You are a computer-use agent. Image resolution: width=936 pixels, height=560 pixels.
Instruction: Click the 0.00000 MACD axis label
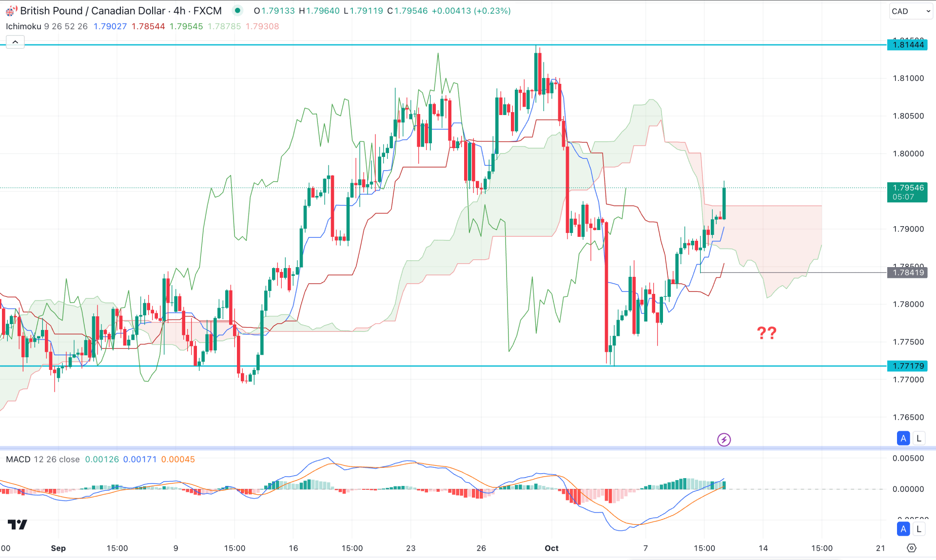(908, 489)
